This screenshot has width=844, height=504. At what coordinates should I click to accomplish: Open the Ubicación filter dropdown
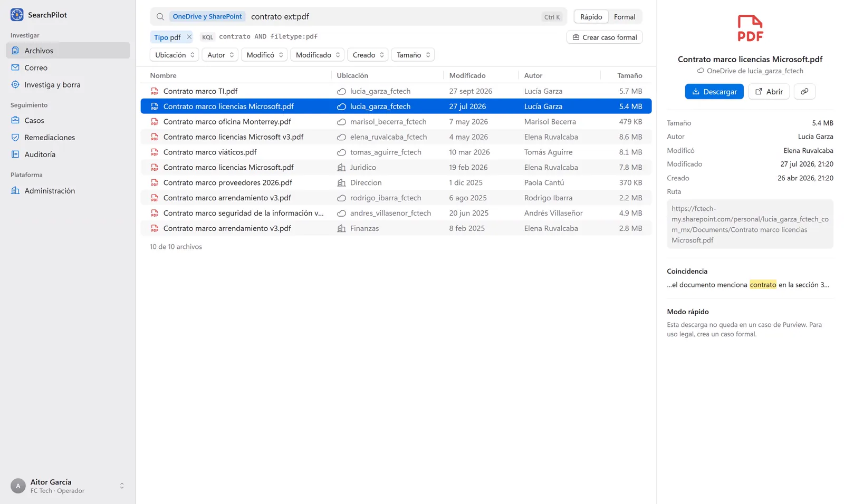coord(175,55)
